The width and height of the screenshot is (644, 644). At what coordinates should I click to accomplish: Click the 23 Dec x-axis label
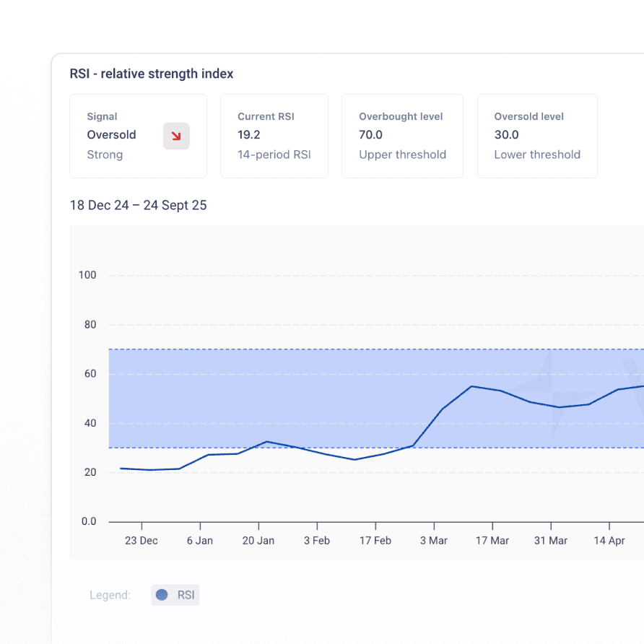point(142,541)
